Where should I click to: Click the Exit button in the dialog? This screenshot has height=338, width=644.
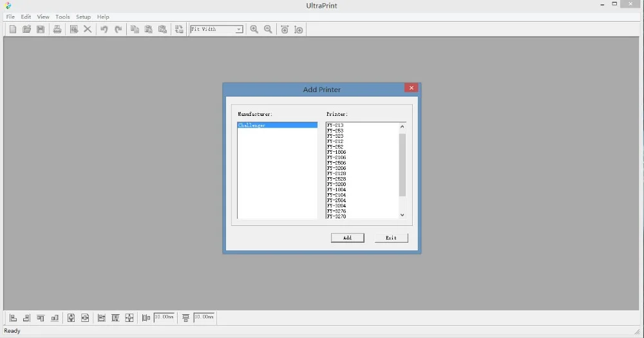392,238
